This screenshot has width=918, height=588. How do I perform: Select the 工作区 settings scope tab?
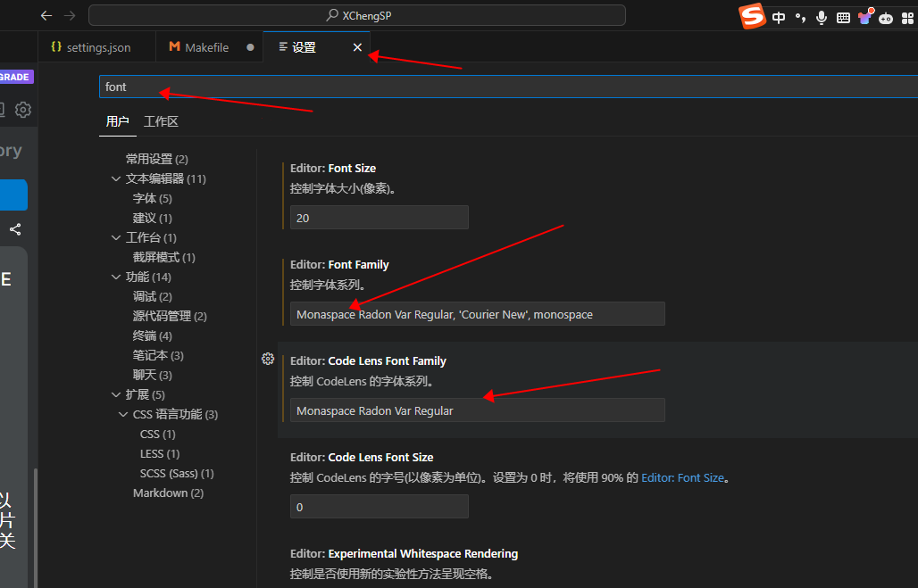click(x=161, y=121)
